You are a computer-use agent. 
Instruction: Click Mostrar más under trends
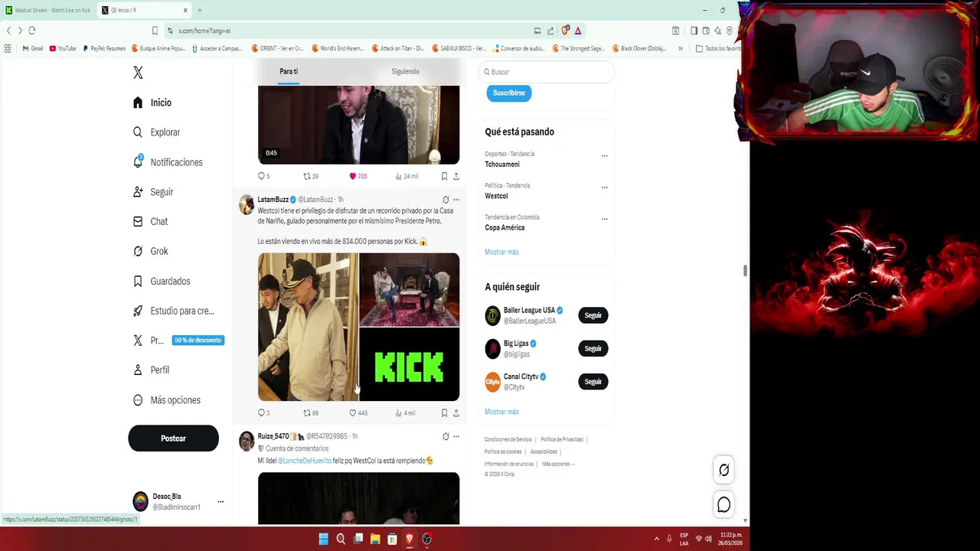[501, 252]
